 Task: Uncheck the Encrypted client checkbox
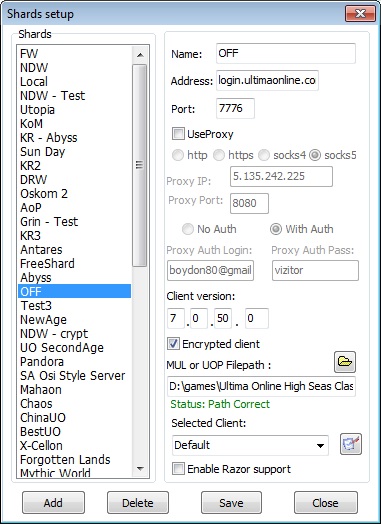tap(173, 344)
